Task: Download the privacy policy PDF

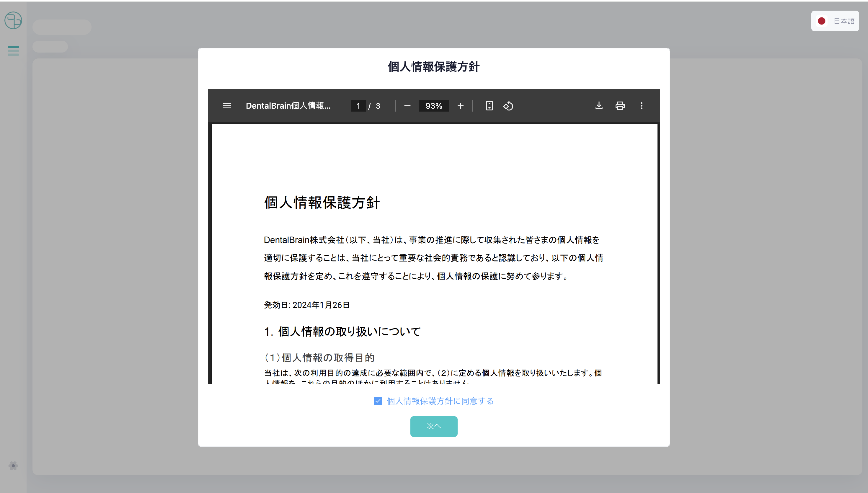Action: click(x=599, y=106)
